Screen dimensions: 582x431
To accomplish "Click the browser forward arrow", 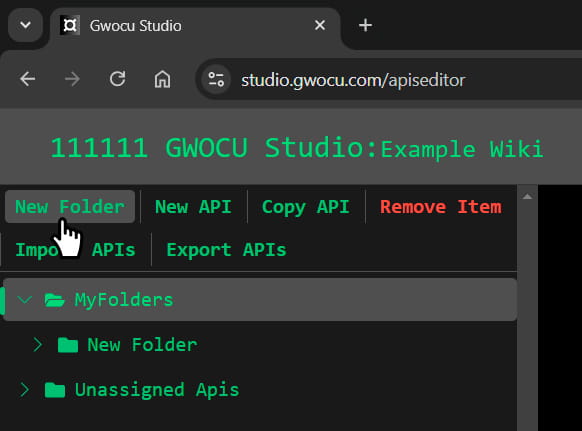I will pyautogui.click(x=72, y=79).
